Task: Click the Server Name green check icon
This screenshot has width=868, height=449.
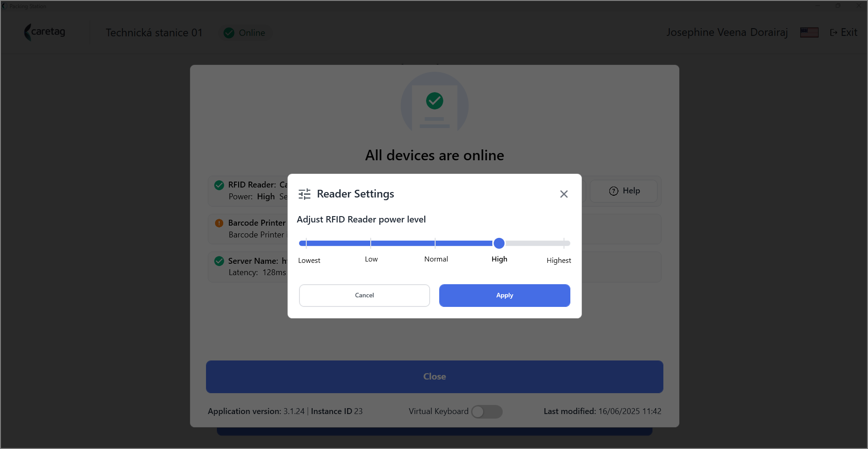Action: (219, 261)
